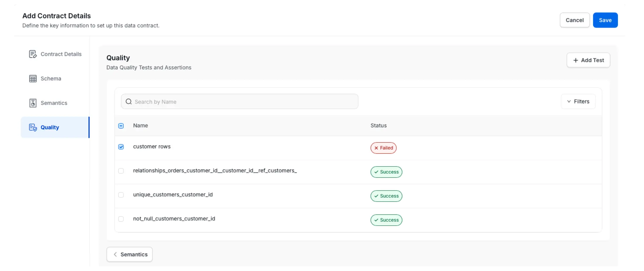Click the plus icon on Add Test
This screenshot has width=644, height=271.
click(x=576, y=60)
